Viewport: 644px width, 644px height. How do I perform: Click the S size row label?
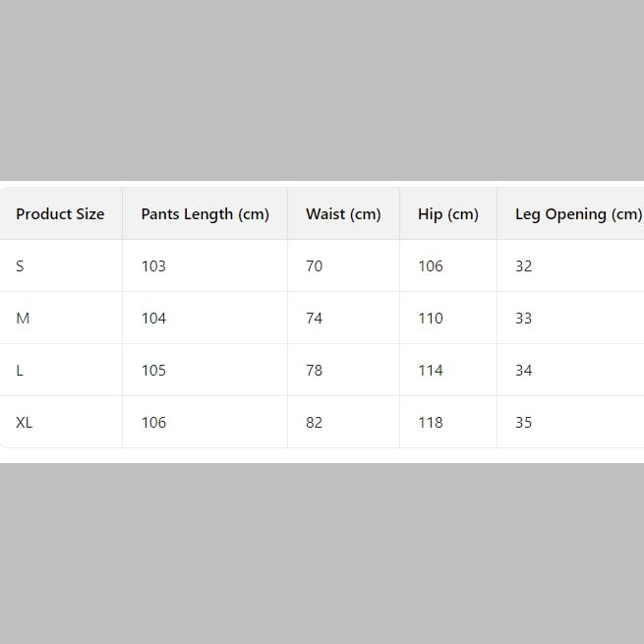pyautogui.click(x=20, y=266)
